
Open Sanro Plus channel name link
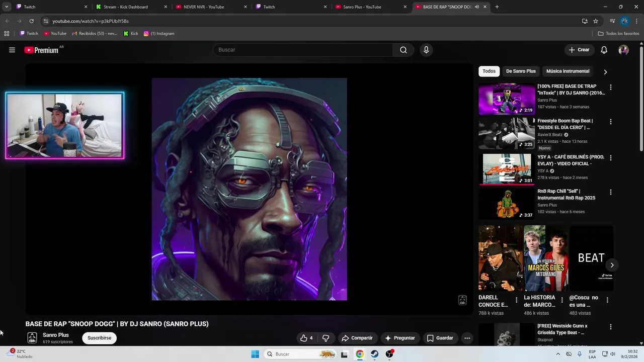[x=56, y=335]
